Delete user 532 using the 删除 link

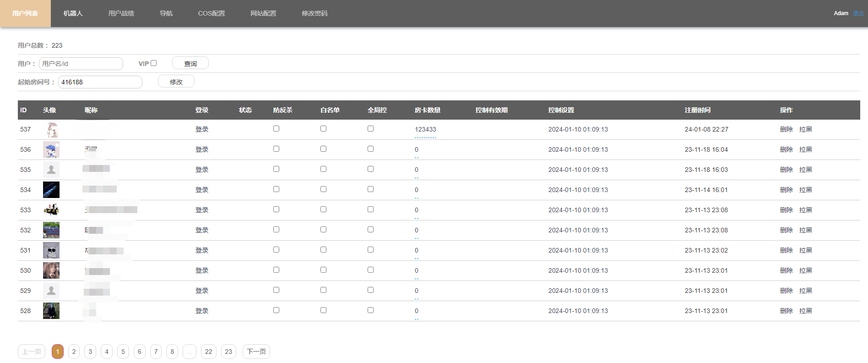[x=786, y=230]
